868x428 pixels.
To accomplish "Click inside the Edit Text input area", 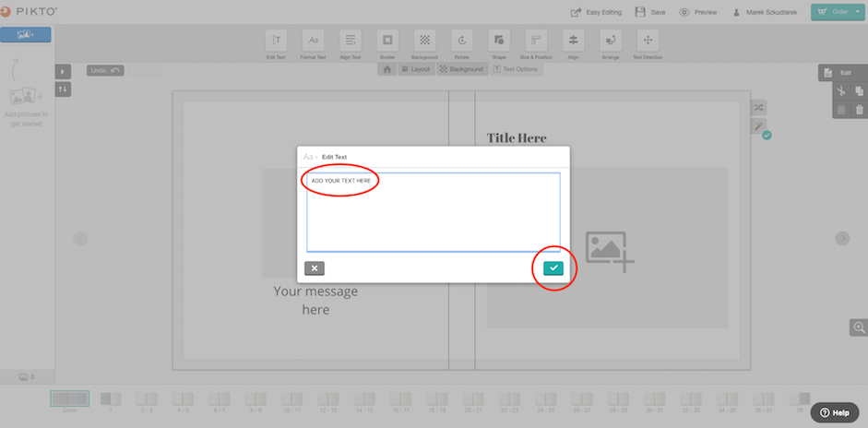I will click(434, 212).
